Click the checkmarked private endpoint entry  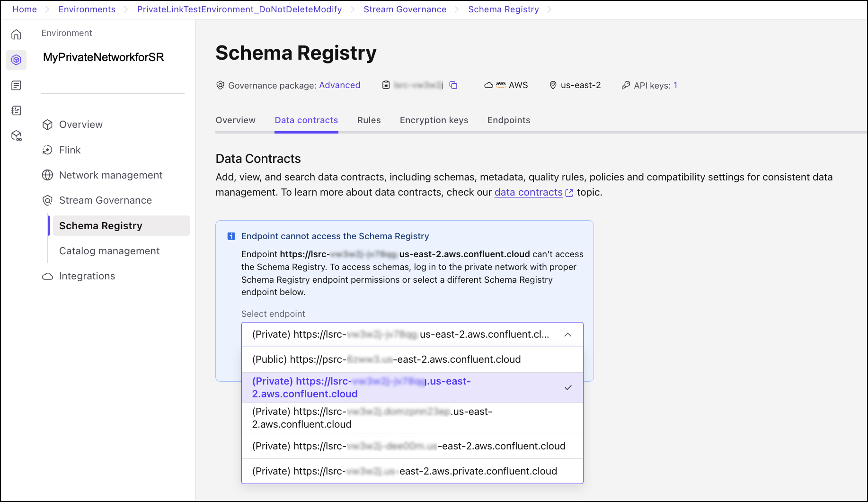361,387
